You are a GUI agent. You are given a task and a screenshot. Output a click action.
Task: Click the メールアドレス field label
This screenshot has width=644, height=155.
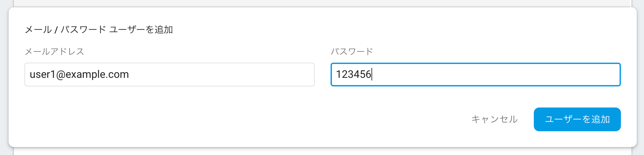click(54, 51)
